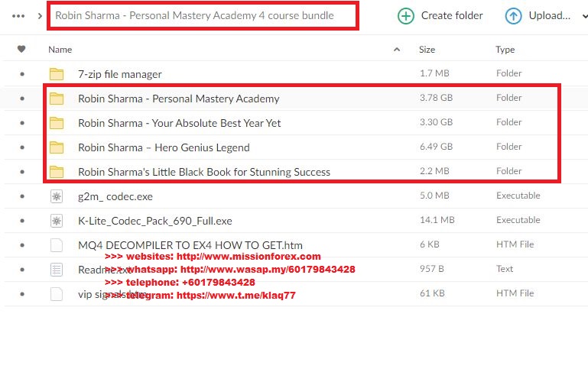Screen dimensions: 588x385
Task: Click the 3.78 GB size value
Action: pos(436,98)
